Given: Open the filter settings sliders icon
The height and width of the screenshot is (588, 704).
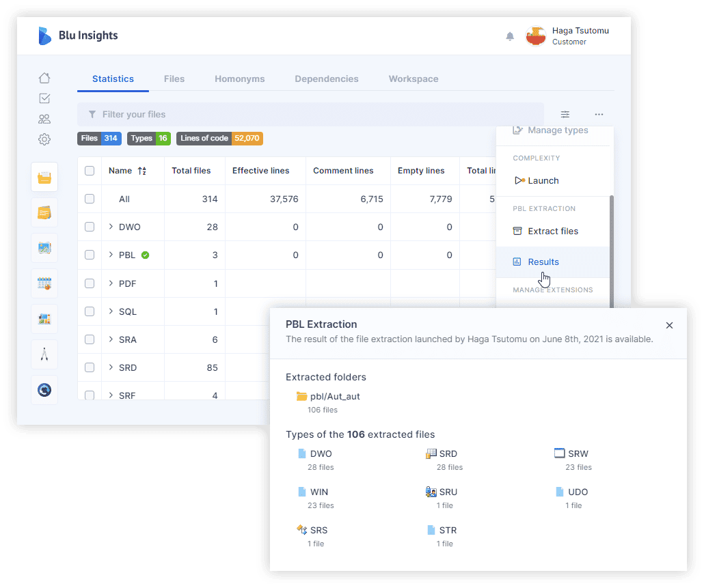Looking at the screenshot, I should 565,114.
